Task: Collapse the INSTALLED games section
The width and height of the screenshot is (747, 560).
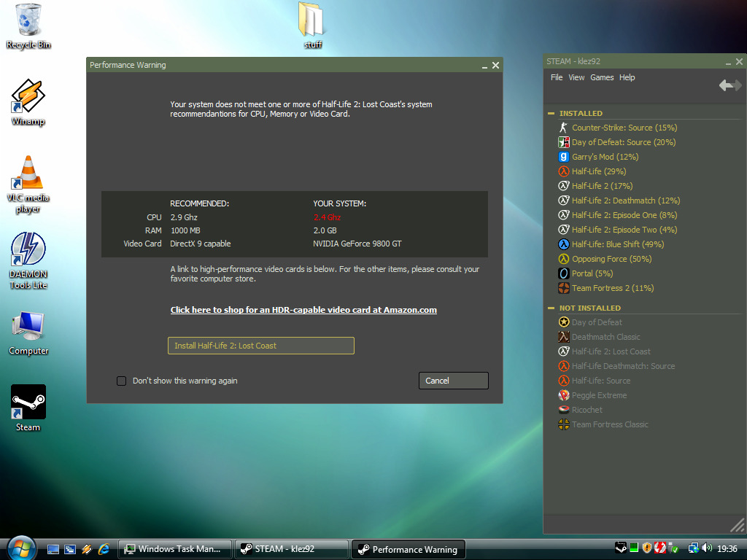Action: point(551,113)
